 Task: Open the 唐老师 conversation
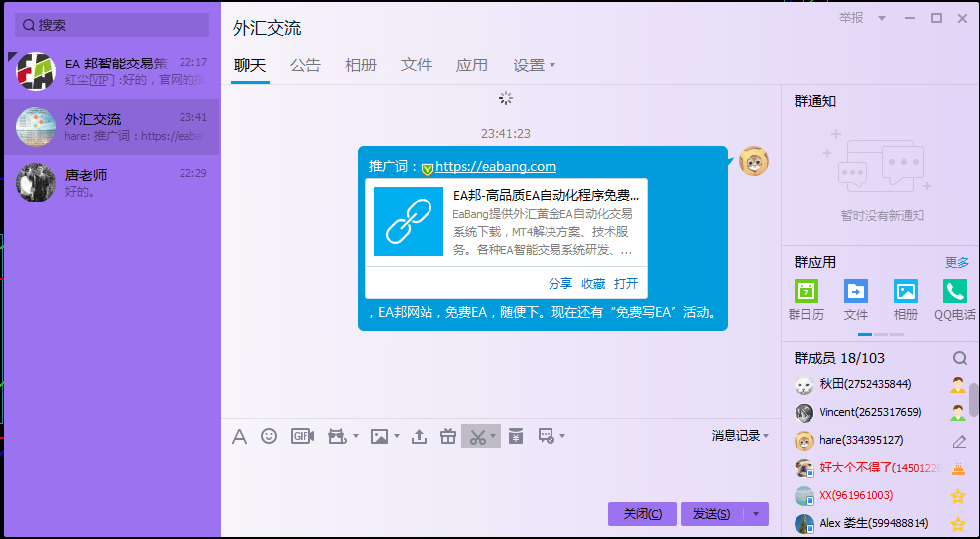(x=112, y=183)
